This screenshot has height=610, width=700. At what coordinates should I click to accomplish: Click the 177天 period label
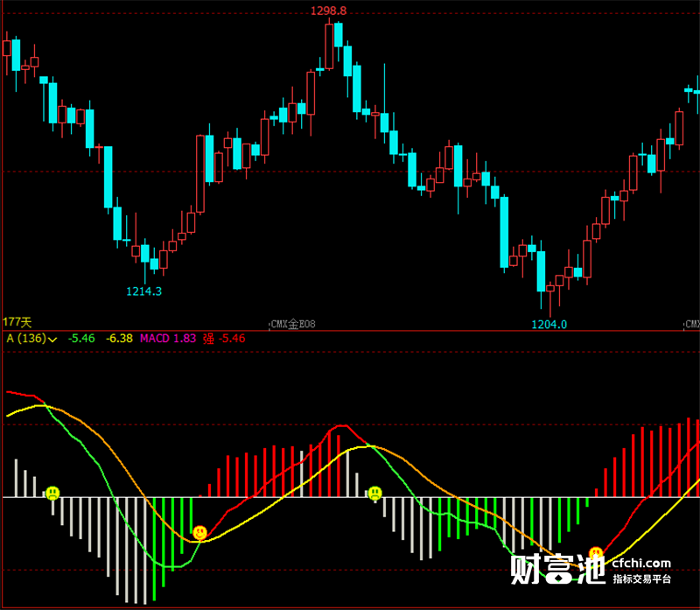[x=17, y=322]
